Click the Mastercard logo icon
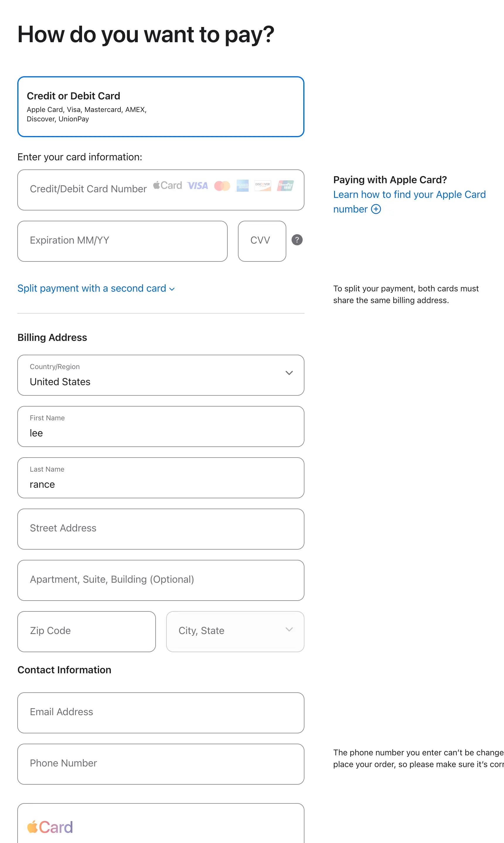Screen dimensions: 504x843 point(222,186)
